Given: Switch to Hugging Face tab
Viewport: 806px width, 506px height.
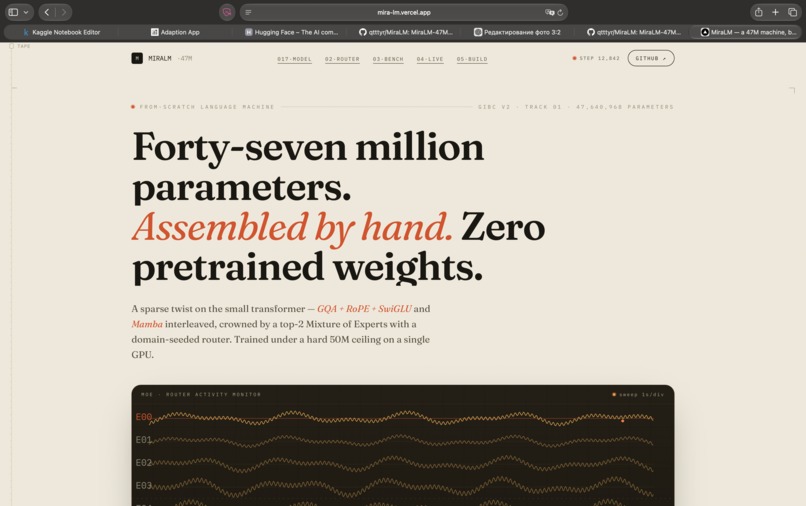Looking at the screenshot, I should click(290, 32).
